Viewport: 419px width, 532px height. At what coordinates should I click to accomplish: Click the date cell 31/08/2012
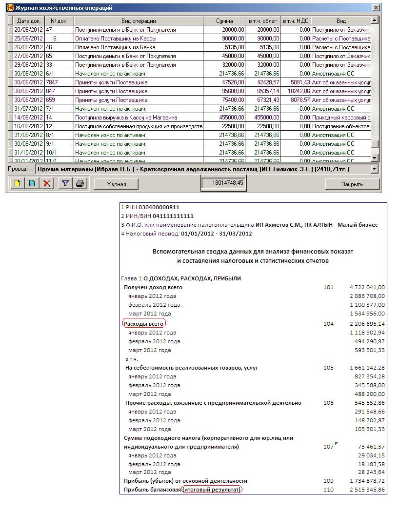point(29,135)
